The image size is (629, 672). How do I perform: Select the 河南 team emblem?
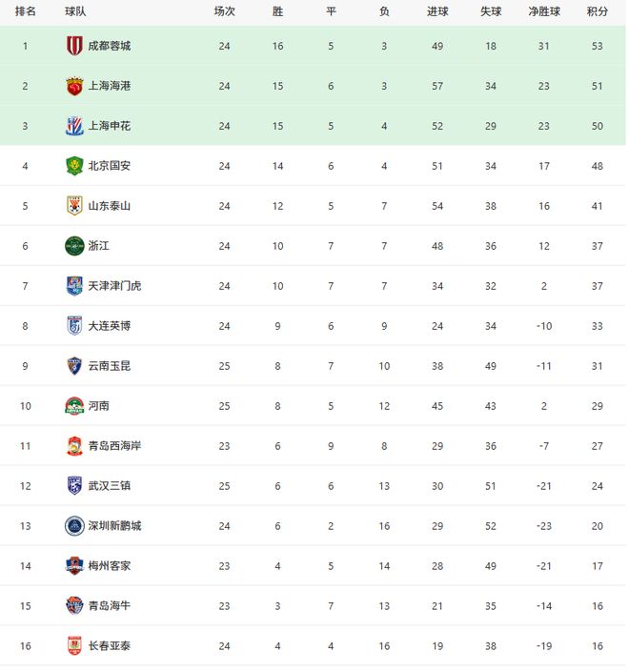(74, 406)
